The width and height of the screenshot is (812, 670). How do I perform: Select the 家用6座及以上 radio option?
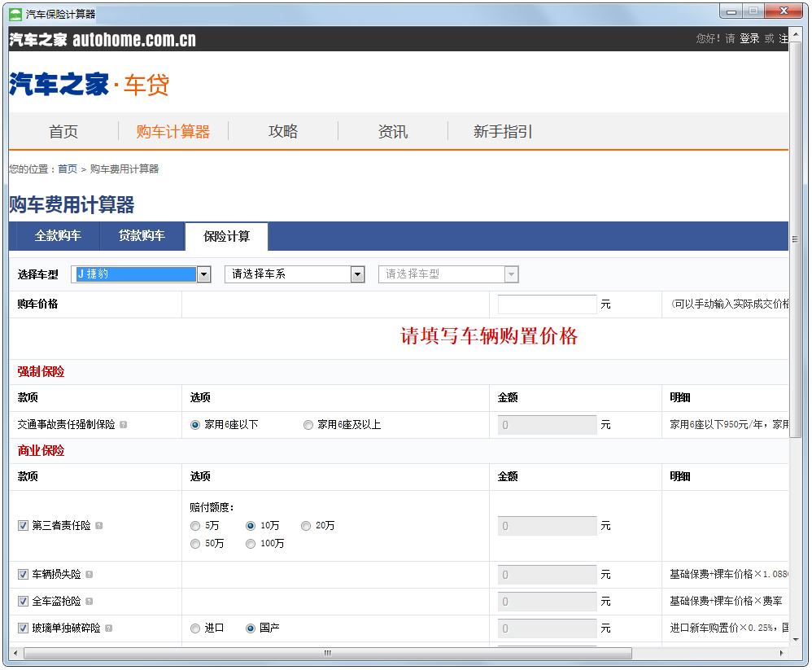point(308,425)
